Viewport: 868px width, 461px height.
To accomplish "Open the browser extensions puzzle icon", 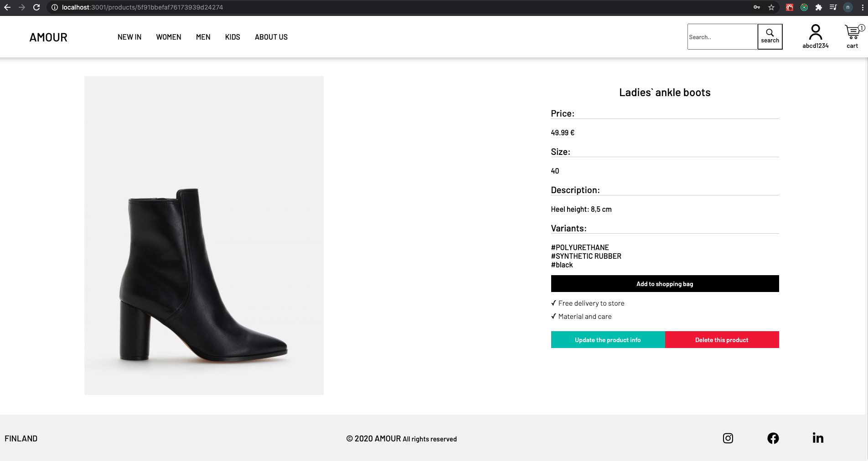I will tap(819, 7).
